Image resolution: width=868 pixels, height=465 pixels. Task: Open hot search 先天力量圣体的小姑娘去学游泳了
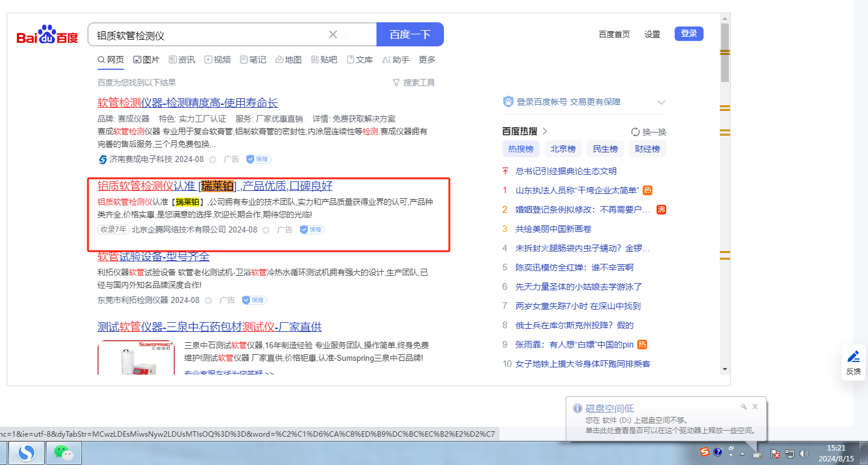coord(579,287)
